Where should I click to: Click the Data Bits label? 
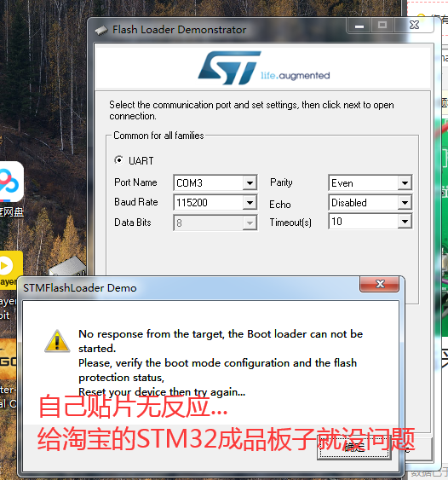click(x=133, y=223)
